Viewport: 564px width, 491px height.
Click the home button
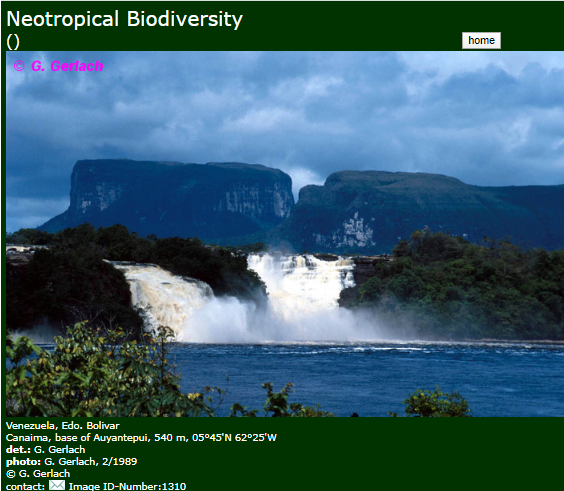[481, 40]
